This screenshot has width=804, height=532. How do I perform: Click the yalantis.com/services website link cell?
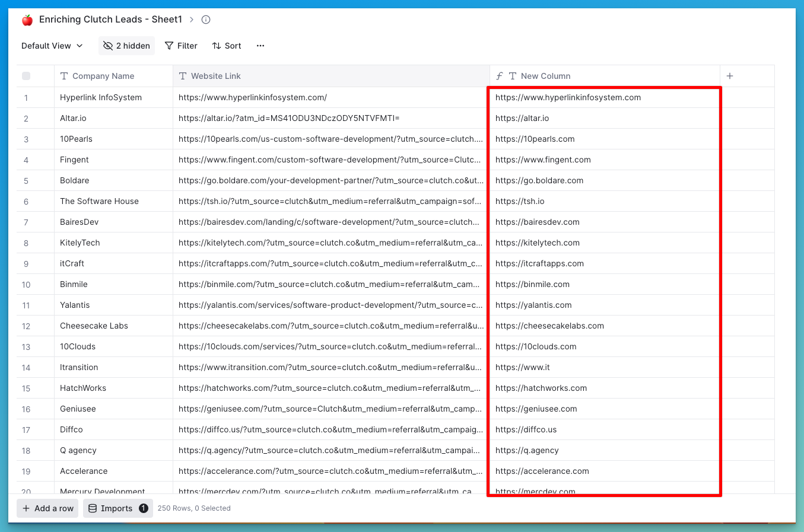tap(331, 305)
